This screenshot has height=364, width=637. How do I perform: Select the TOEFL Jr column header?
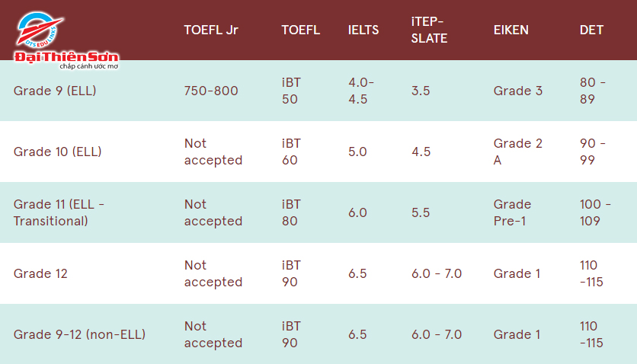[x=211, y=30]
